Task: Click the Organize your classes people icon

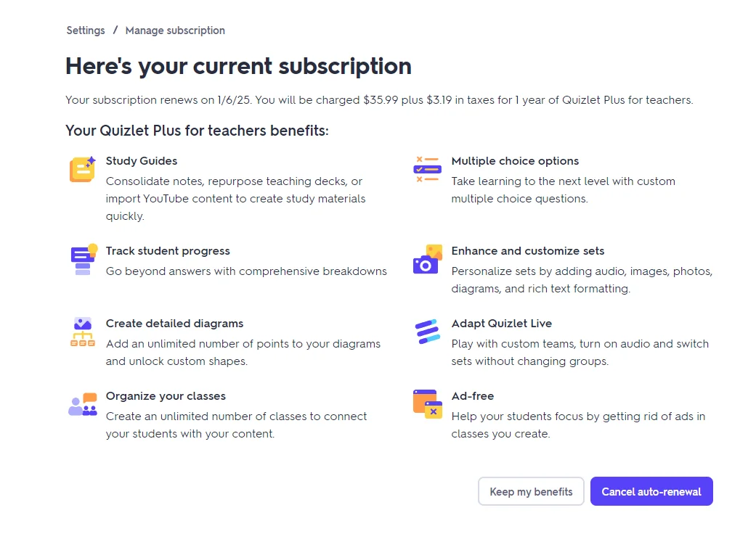Action: 83,404
